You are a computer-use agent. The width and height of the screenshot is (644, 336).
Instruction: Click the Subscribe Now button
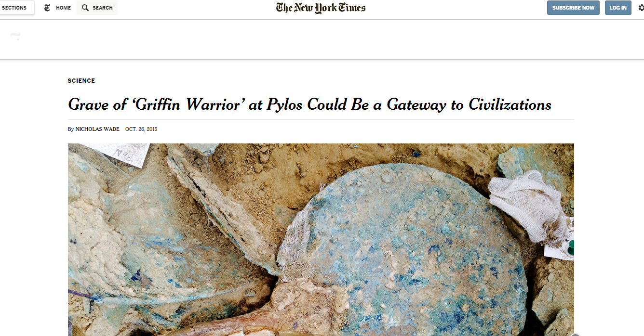click(573, 8)
